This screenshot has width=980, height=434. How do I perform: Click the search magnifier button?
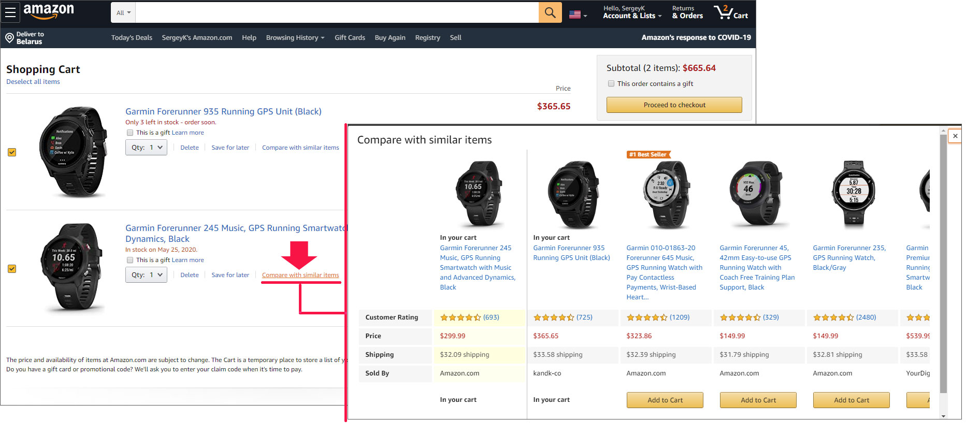[550, 12]
